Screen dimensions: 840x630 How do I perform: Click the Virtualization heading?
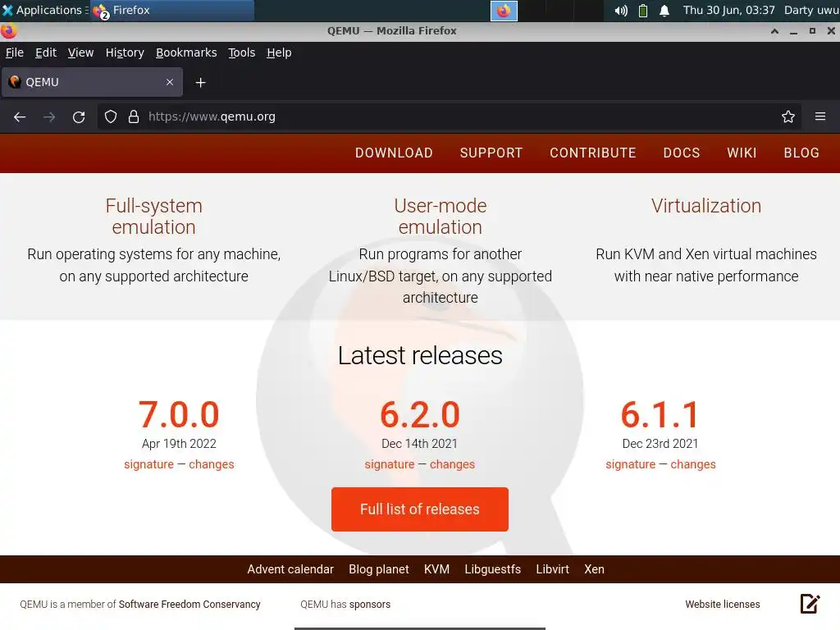[x=706, y=206]
